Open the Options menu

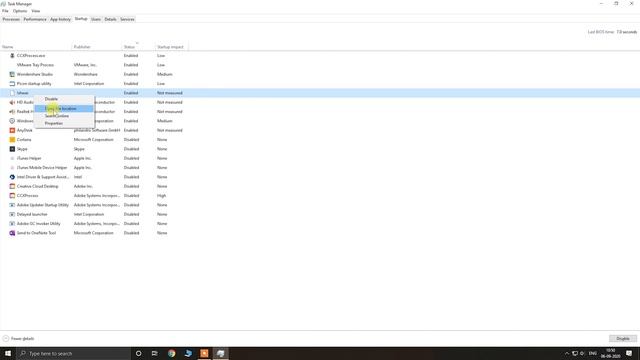pyautogui.click(x=20, y=11)
